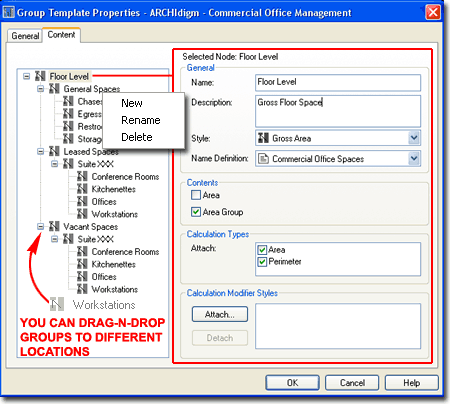Click the Kitchenettes icon under Leased Spaces

tap(82, 189)
